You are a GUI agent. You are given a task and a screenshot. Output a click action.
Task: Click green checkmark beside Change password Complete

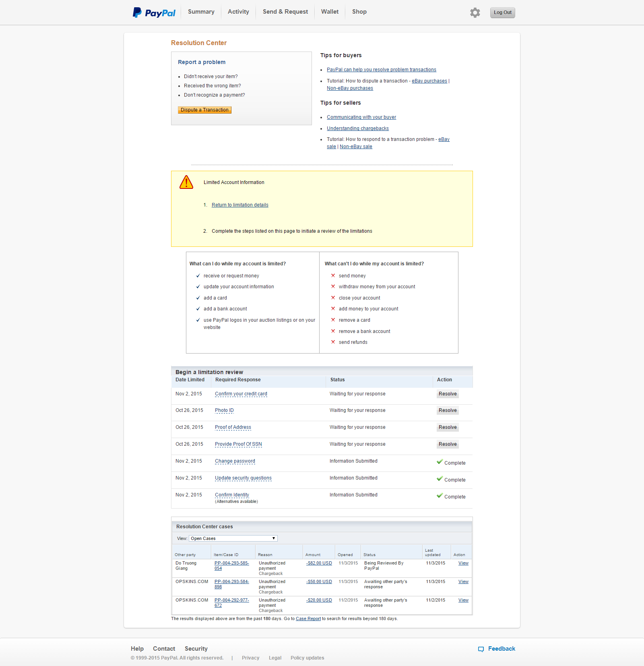pyautogui.click(x=440, y=462)
